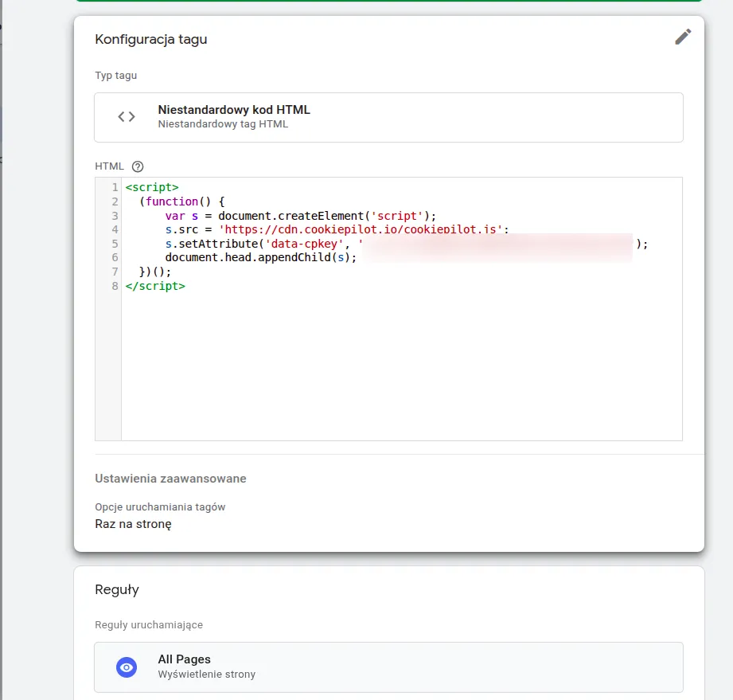Click the Reguły section heading
The image size is (733, 700).
(117, 590)
